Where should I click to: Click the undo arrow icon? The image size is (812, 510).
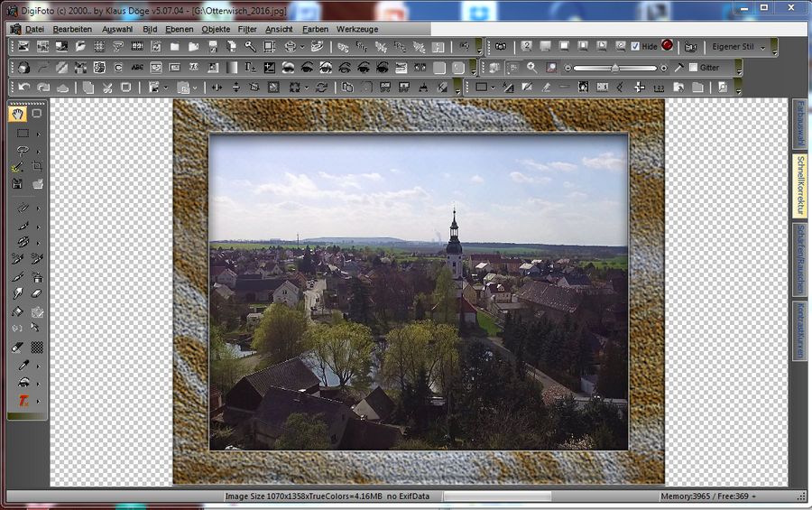coord(23,88)
